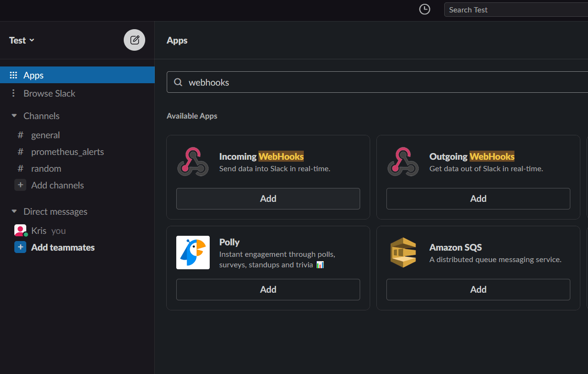588x374 pixels.
Task: Click the plus icon beside Add teammates
Action: click(x=20, y=247)
